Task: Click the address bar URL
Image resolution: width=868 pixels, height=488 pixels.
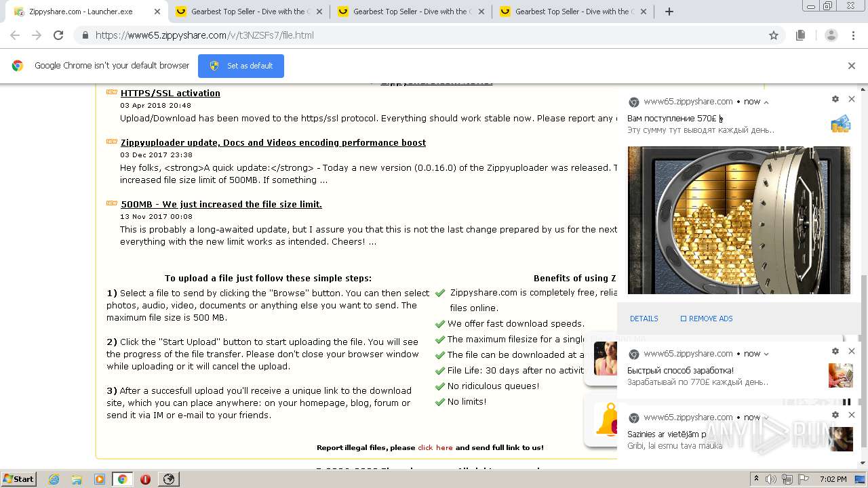Action: tap(204, 35)
